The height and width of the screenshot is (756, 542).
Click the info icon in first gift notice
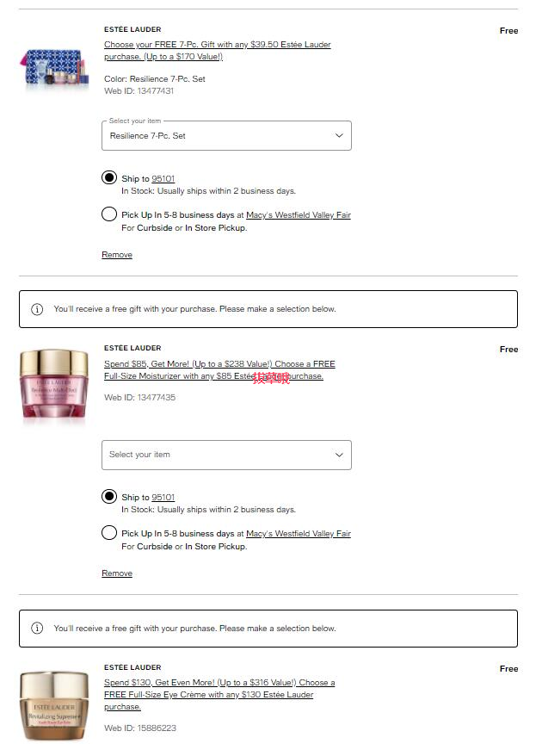coord(37,309)
